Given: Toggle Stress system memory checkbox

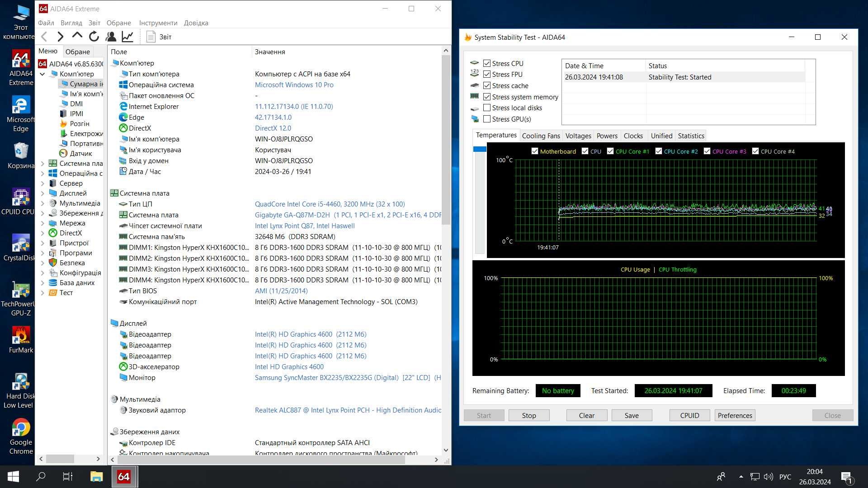Looking at the screenshot, I should coord(487,97).
